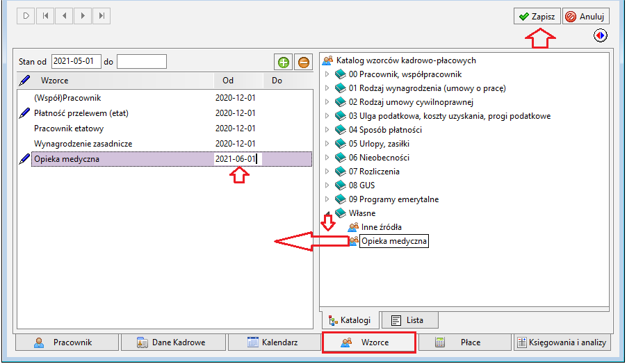
Task: Open the Pracownik bottom tab
Action: coord(67,342)
